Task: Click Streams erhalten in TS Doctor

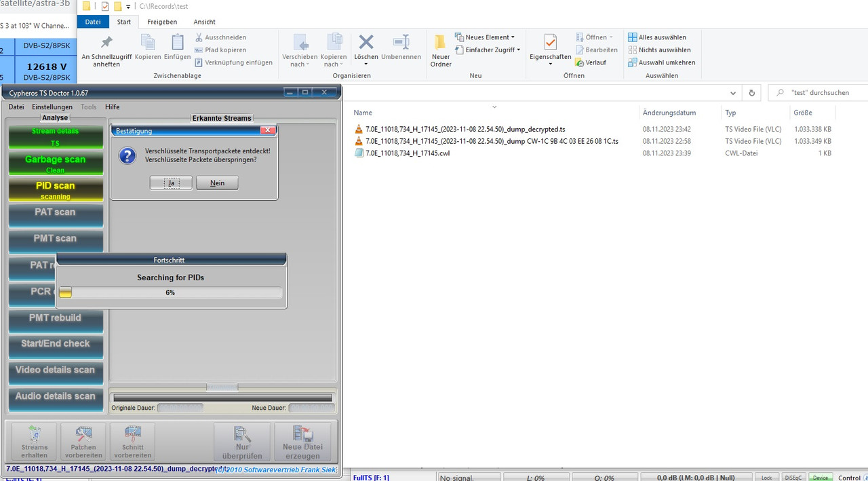Action: point(34,442)
